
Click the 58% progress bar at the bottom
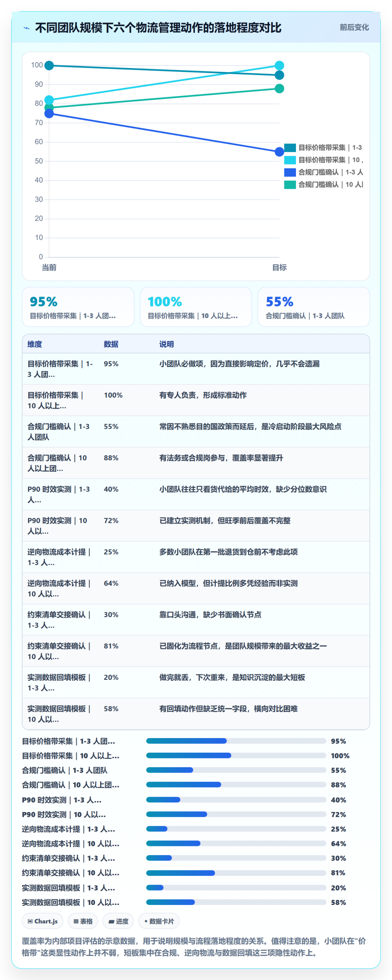point(236,902)
